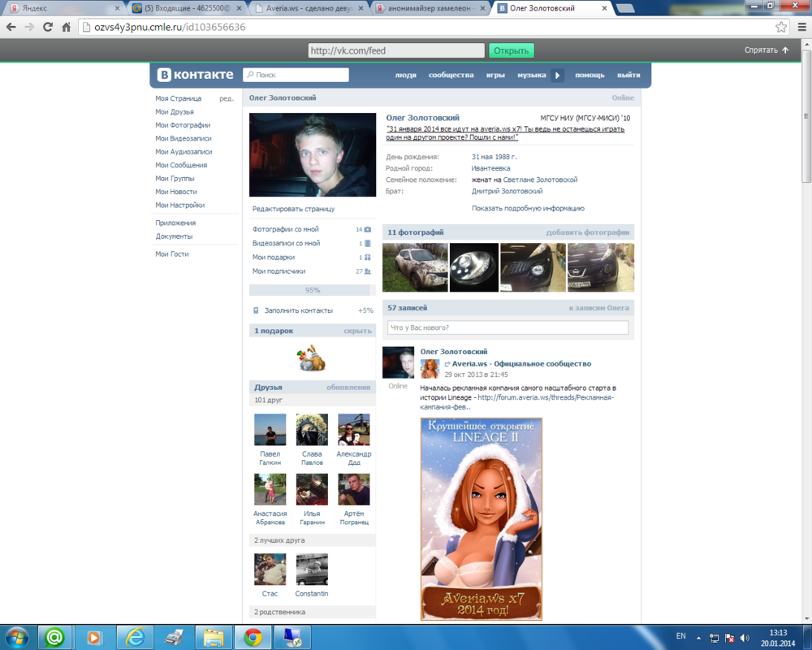Open the 'сообщества' header menu item
812x650 pixels.
click(x=451, y=76)
